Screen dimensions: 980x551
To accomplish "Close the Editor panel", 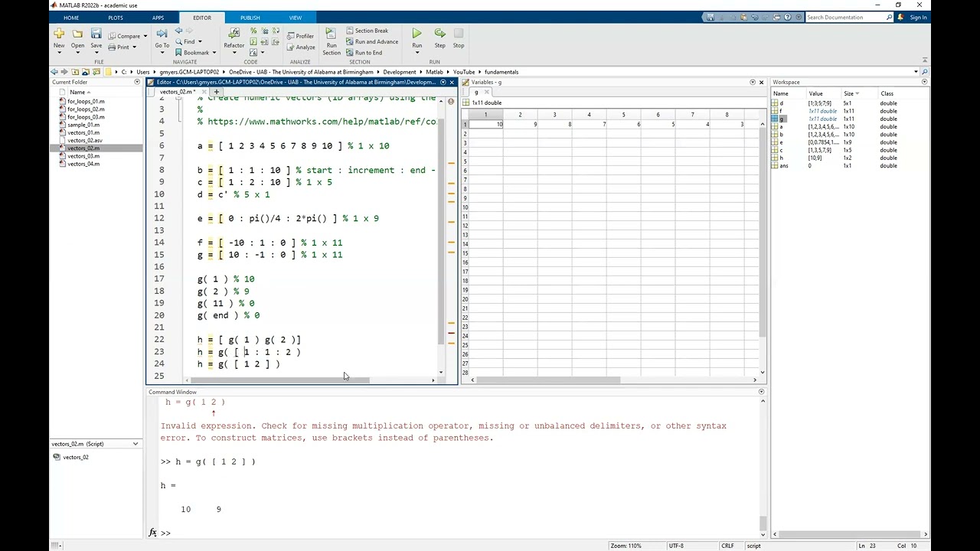I will pos(452,82).
